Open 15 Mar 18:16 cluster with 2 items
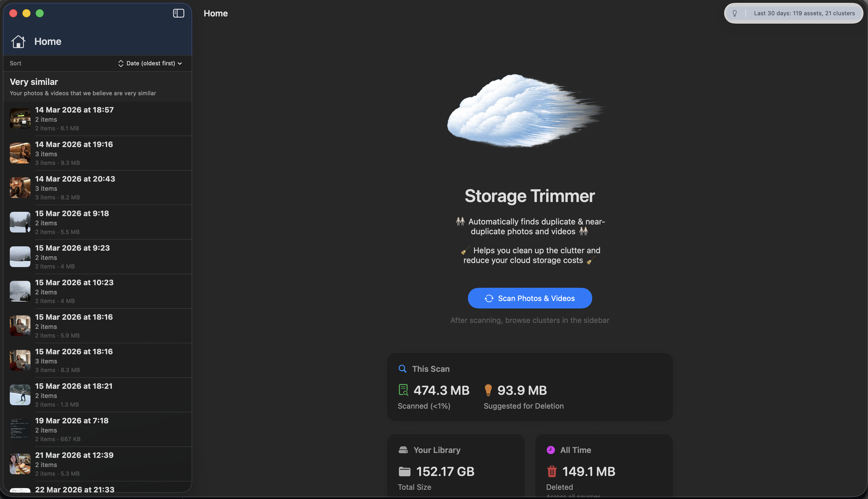This screenshot has height=499, width=868. point(97,326)
